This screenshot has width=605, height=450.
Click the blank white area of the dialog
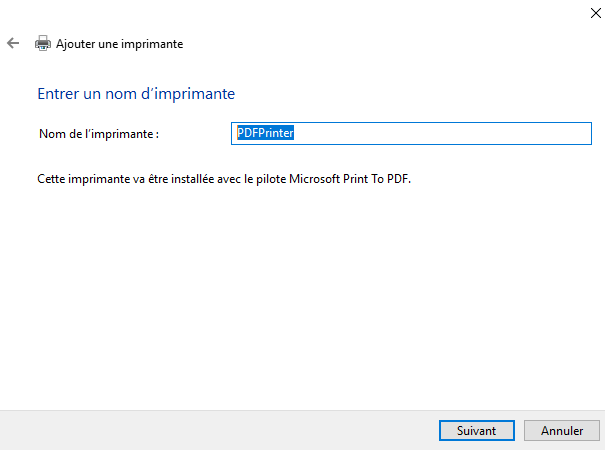(x=300, y=300)
